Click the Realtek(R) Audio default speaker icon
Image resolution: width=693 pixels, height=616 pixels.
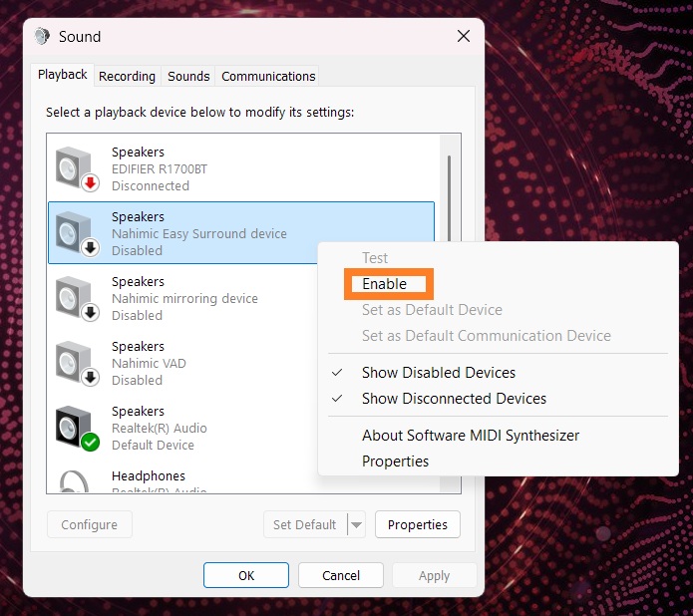tap(77, 429)
